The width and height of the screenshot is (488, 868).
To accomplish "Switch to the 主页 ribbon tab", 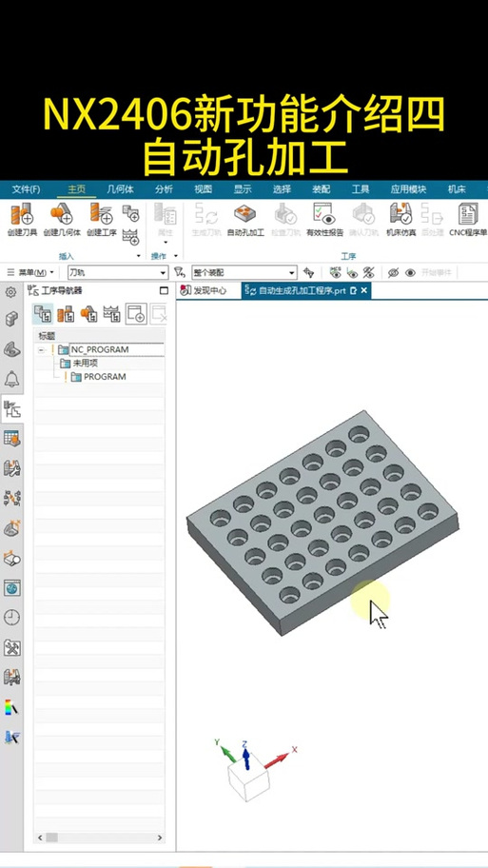I will pos(77,189).
